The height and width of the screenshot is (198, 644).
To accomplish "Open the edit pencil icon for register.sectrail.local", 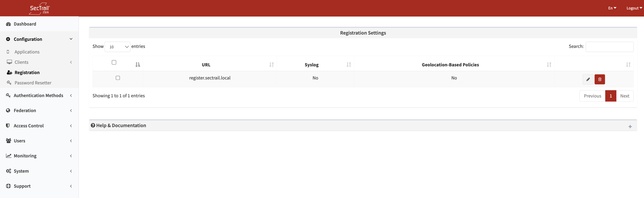I will tap(588, 79).
